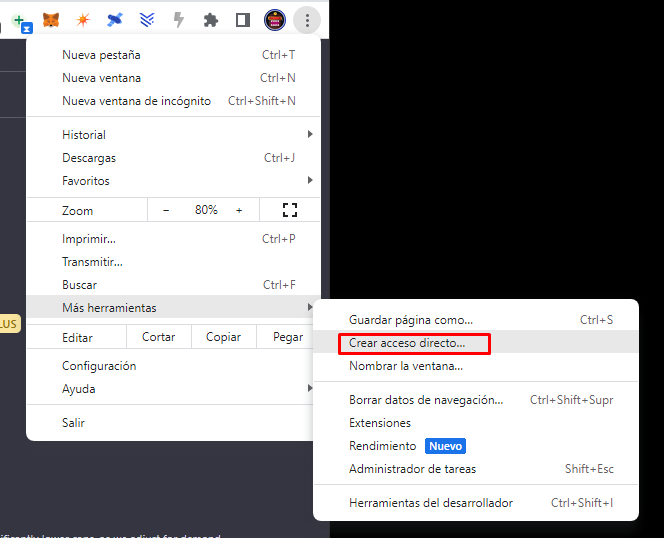Click the blue layered chevrons extension icon
The height and width of the screenshot is (538, 664).
147,20
